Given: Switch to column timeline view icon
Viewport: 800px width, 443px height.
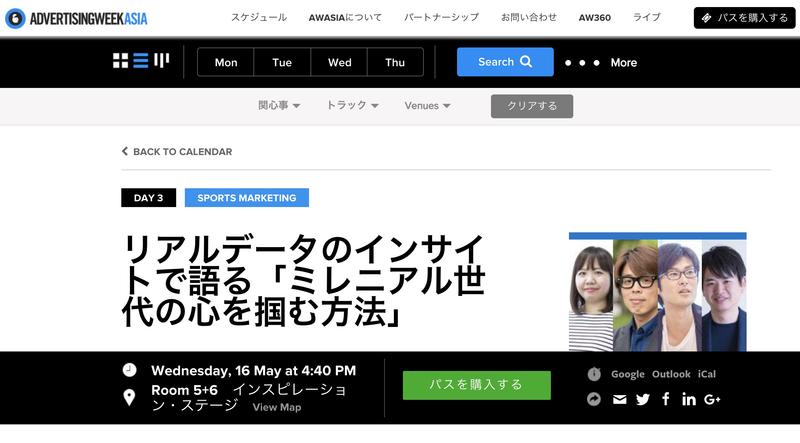Looking at the screenshot, I should click(x=161, y=61).
